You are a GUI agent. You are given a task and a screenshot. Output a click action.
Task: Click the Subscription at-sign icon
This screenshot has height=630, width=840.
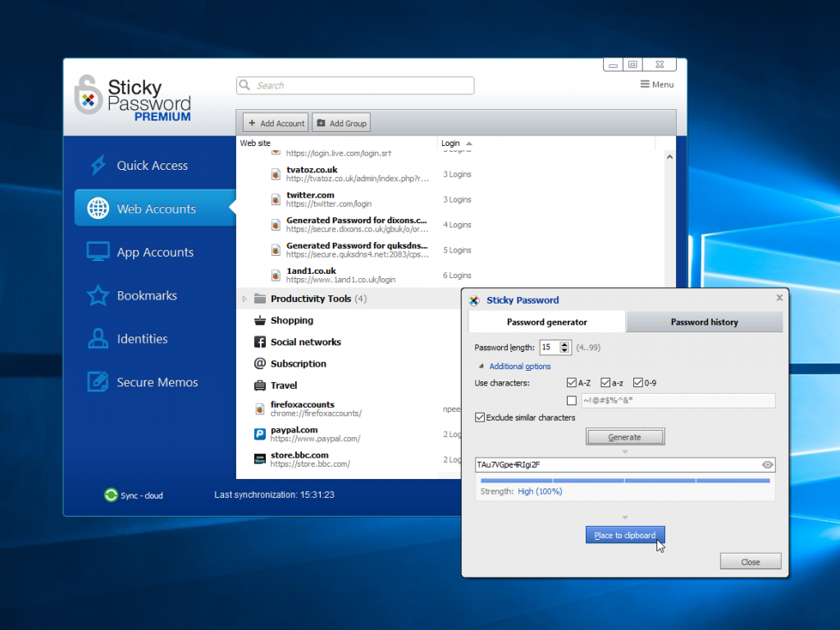click(x=260, y=363)
